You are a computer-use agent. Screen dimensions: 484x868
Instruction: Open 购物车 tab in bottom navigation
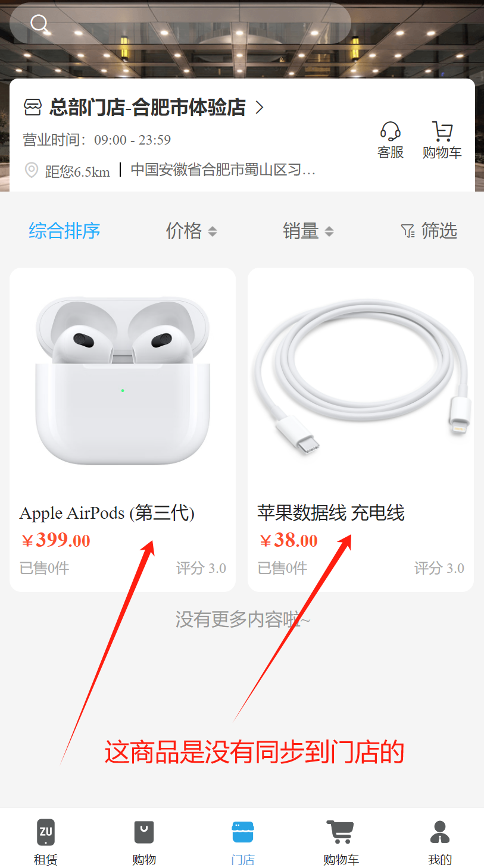[341, 842]
